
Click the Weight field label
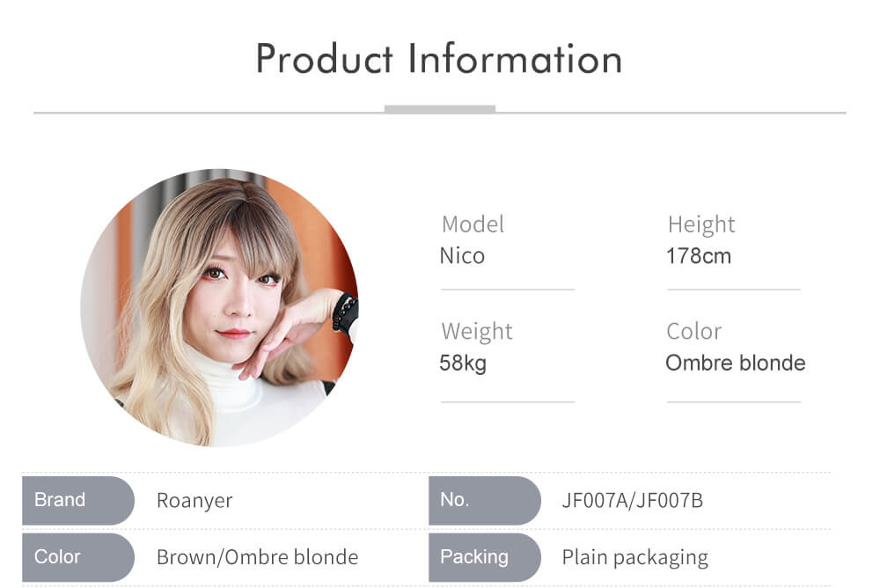tap(476, 332)
